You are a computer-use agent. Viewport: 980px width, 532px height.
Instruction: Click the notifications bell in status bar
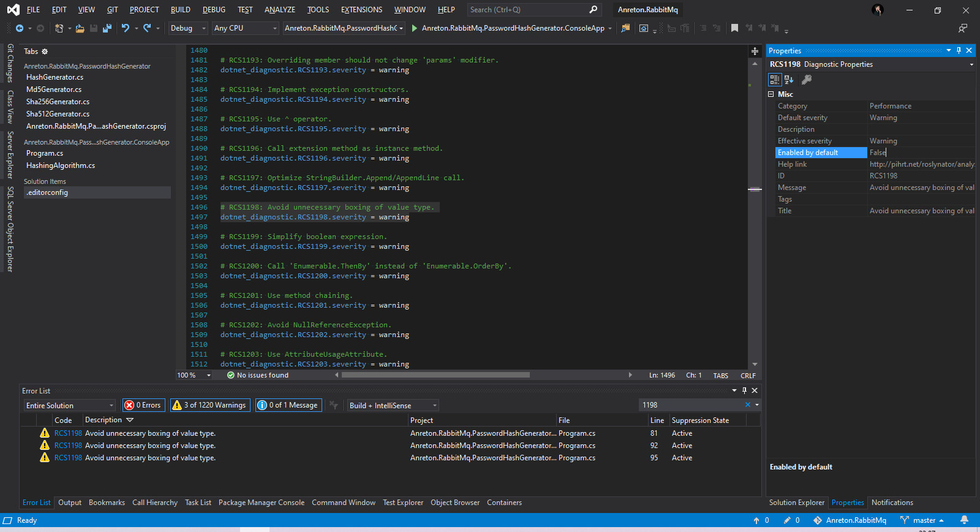click(965, 520)
